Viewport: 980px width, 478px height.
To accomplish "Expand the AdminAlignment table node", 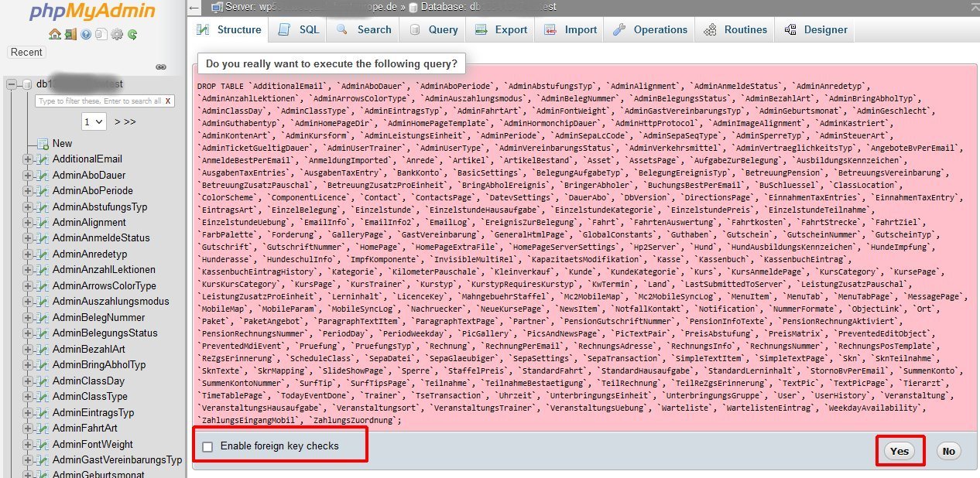I will click(x=28, y=223).
